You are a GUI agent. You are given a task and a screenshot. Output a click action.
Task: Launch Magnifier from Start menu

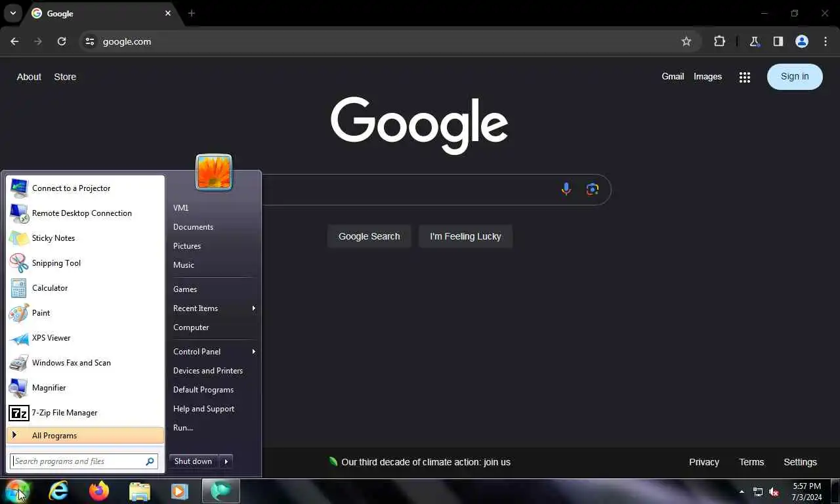85,388
